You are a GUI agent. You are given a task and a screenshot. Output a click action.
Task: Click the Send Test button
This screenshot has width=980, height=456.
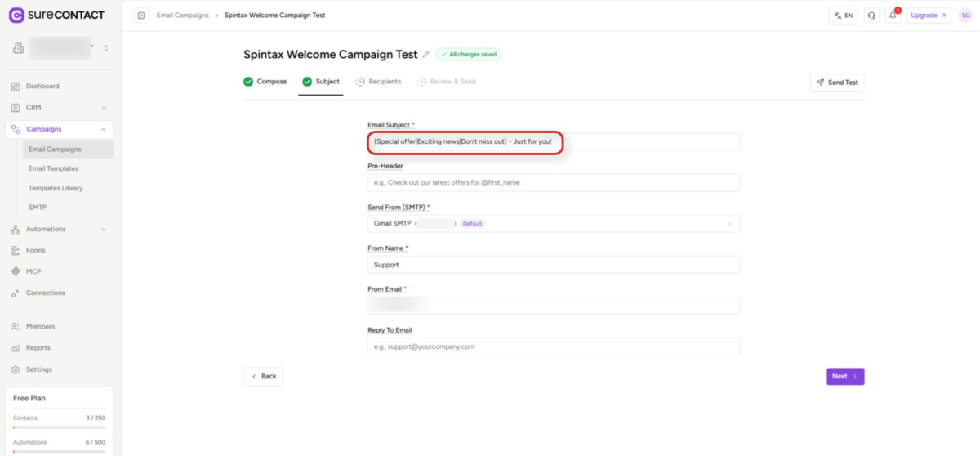click(837, 83)
